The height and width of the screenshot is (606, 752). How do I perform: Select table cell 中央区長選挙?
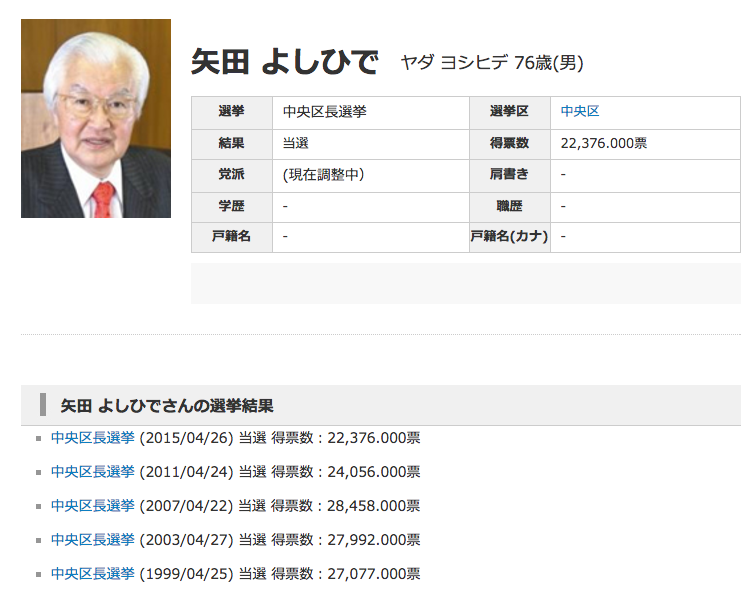(x=371, y=113)
